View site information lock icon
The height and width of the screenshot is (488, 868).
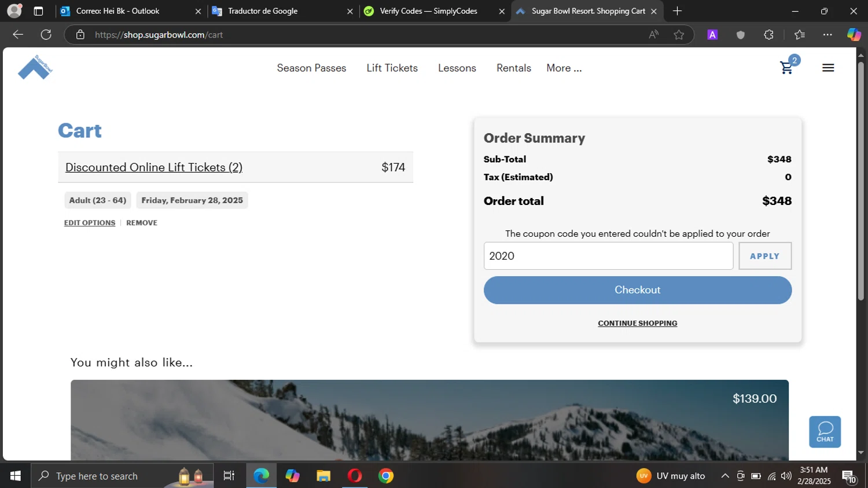point(80,35)
